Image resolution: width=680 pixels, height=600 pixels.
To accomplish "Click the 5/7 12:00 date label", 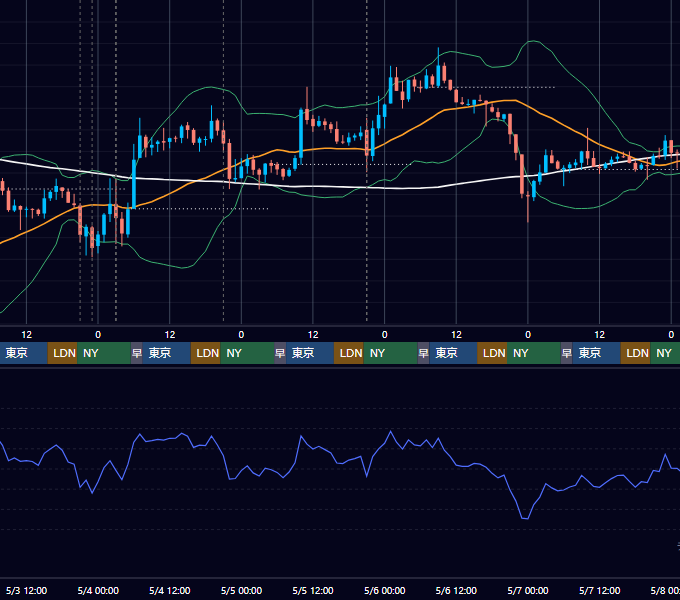I will click(599, 590).
